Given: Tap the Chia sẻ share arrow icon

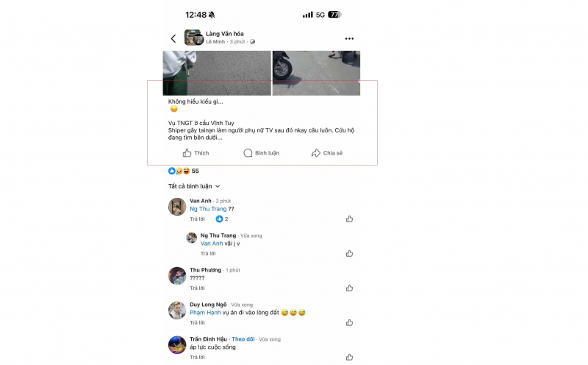Looking at the screenshot, I should (316, 153).
